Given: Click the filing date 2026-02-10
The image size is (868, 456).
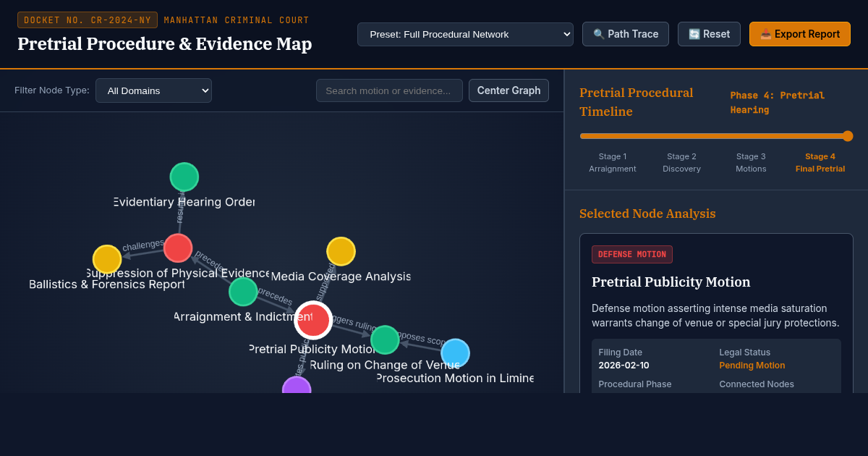Looking at the screenshot, I should 624,366.
